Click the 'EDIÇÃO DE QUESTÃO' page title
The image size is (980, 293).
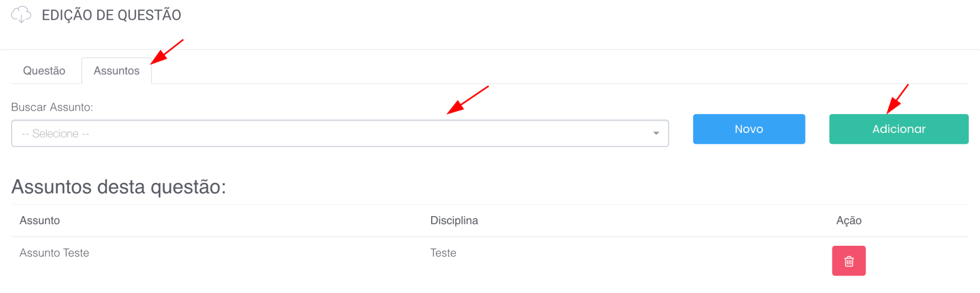[111, 15]
